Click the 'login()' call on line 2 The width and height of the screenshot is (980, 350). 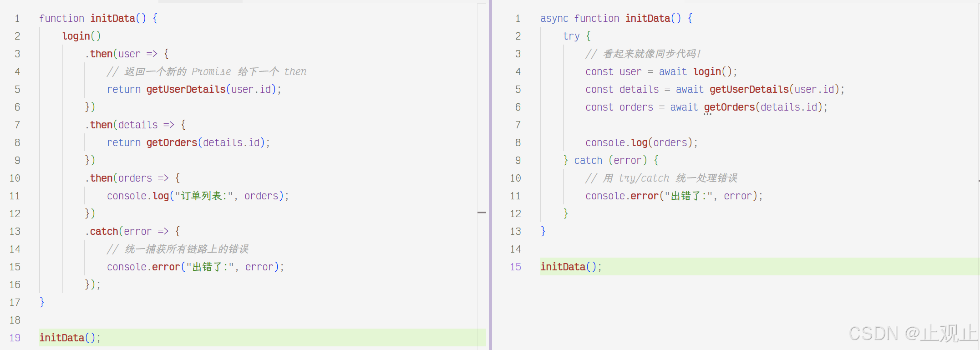(81, 36)
